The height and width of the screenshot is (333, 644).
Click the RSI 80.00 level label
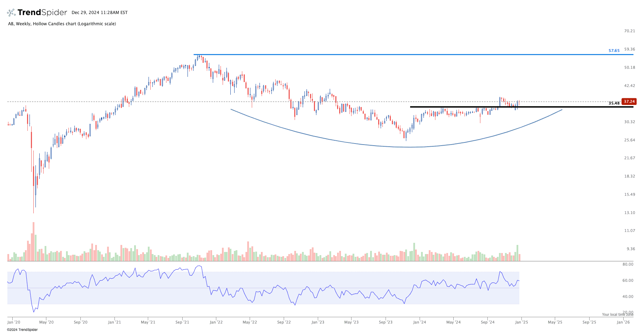click(x=628, y=264)
